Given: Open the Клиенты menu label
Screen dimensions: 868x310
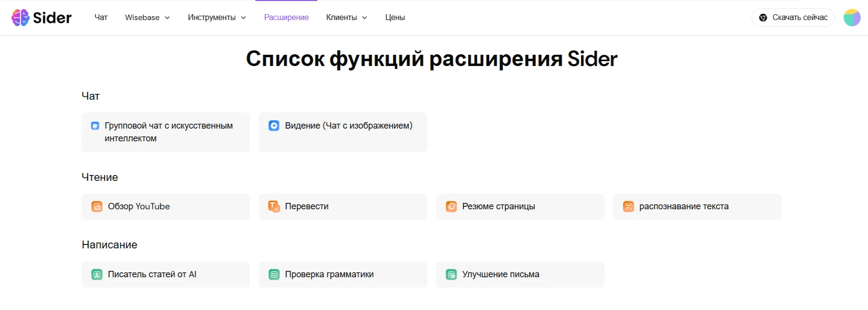Looking at the screenshot, I should (341, 18).
